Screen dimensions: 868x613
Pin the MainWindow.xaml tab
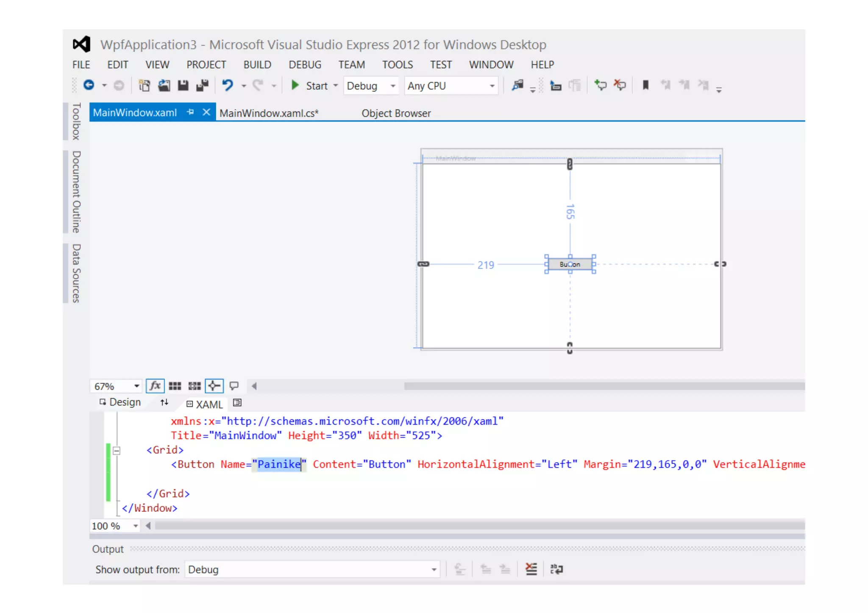coord(190,112)
